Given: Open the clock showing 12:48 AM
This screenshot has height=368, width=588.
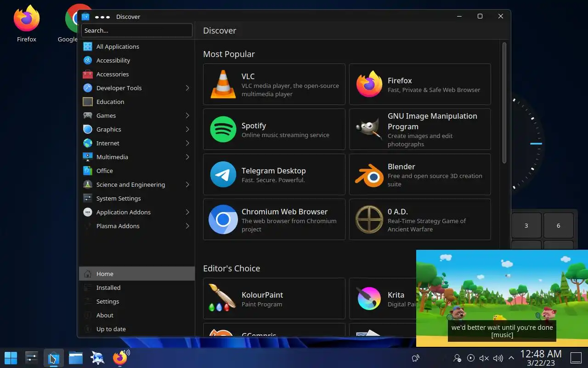Looking at the screenshot, I should [541, 358].
